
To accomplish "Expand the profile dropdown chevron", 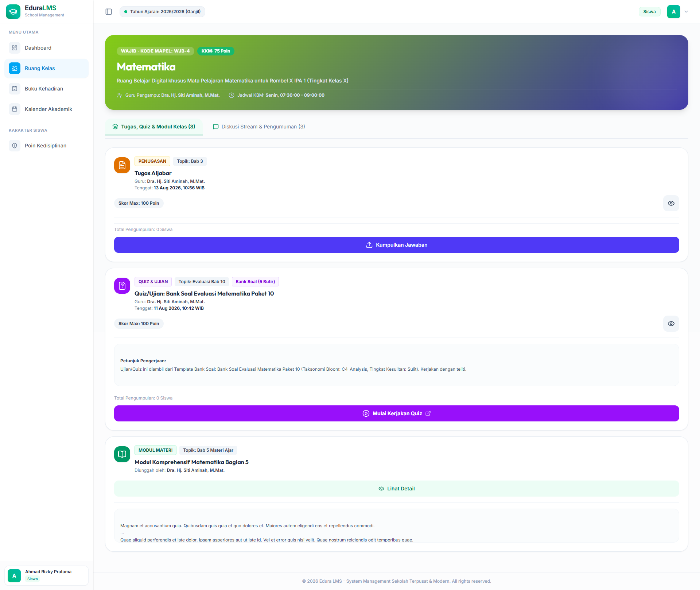I will (x=686, y=12).
